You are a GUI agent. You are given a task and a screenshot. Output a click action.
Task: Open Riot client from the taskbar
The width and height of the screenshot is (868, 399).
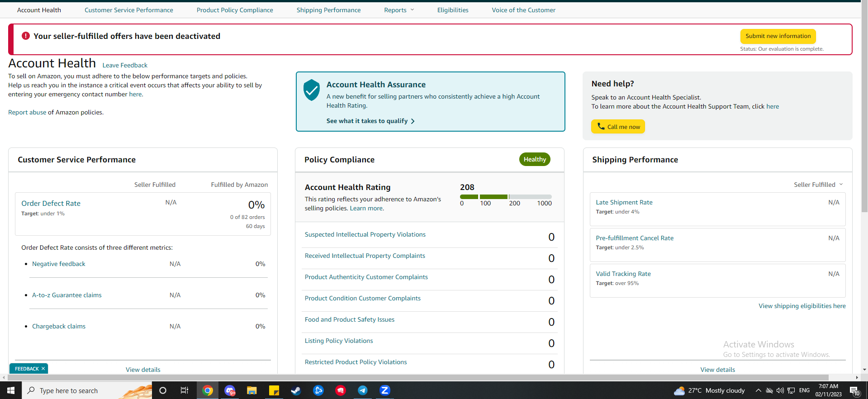coord(341,390)
